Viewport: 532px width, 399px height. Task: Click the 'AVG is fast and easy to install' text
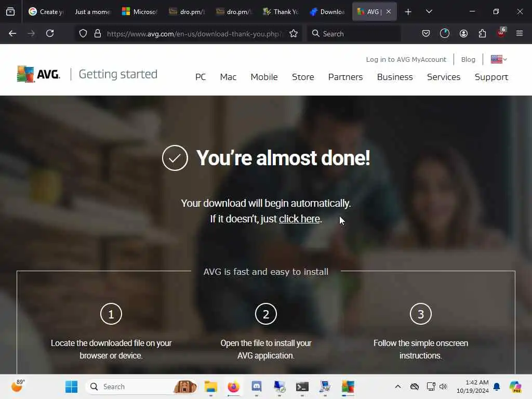pos(265,272)
